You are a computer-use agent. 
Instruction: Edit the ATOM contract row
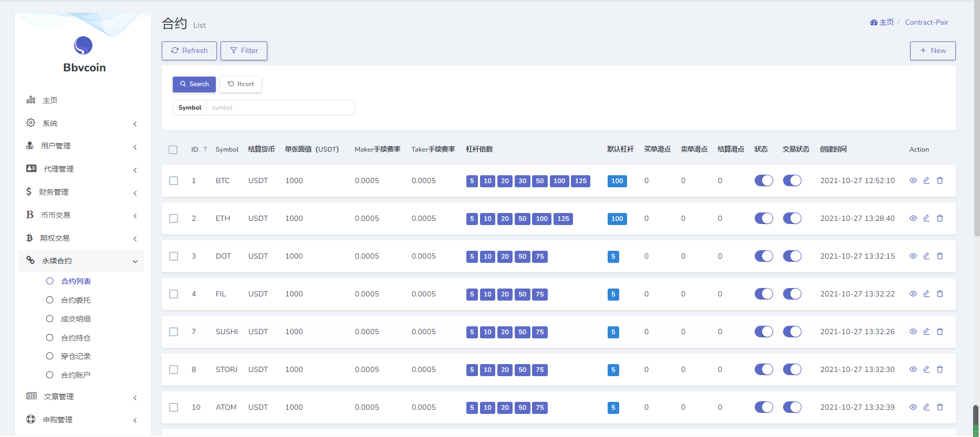click(926, 407)
